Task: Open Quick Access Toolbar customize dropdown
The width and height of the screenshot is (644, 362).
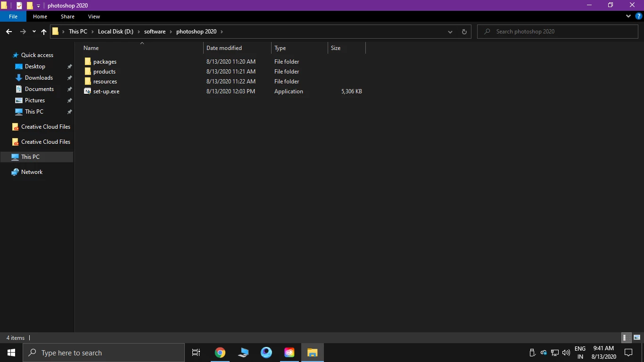Action: 38,6
